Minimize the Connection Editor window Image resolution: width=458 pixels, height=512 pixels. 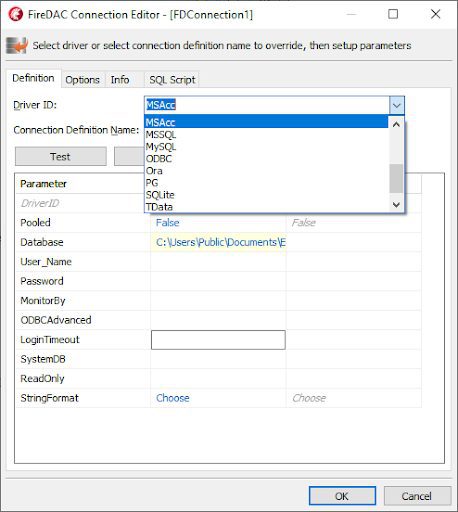coord(351,14)
